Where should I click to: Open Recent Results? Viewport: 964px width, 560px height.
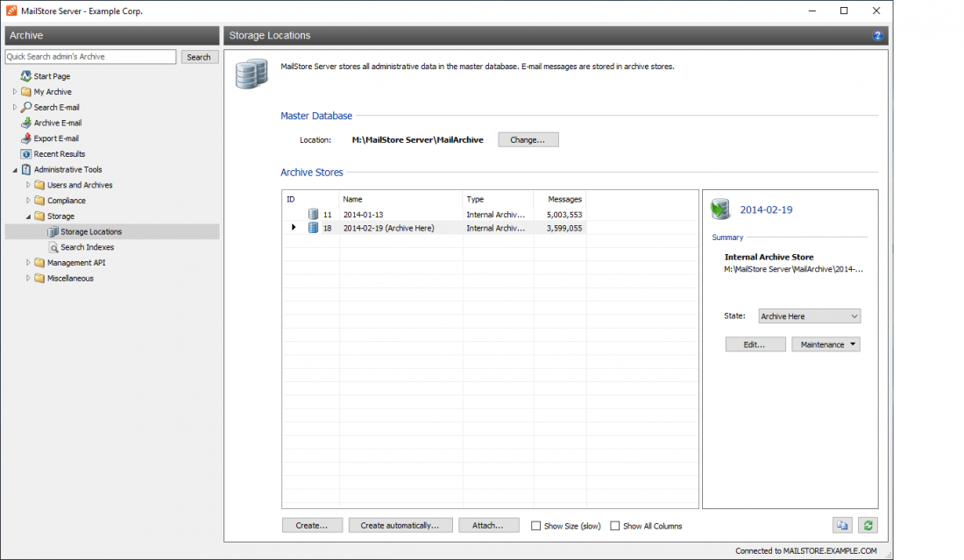(x=57, y=153)
